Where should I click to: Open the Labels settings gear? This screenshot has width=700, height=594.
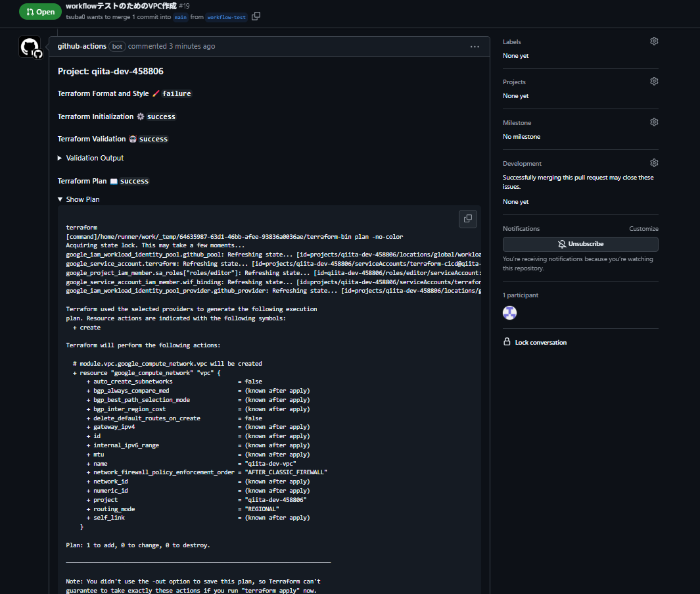point(653,41)
